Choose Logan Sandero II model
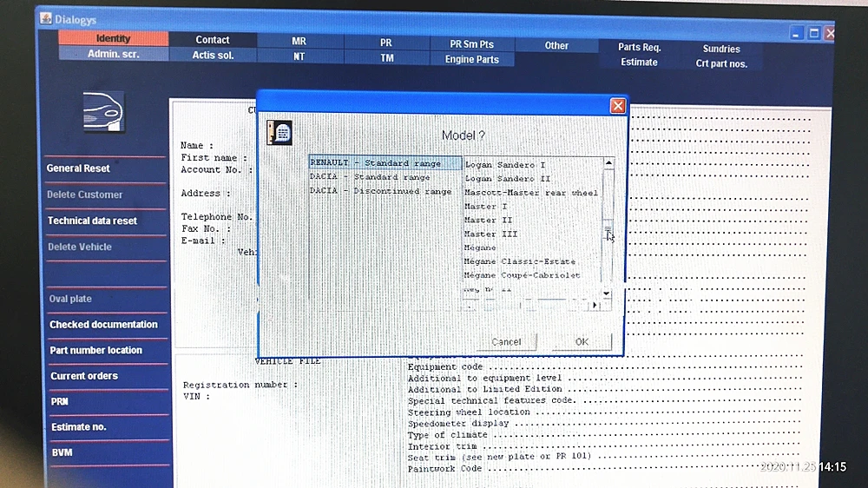Image resolution: width=868 pixels, height=488 pixels. pos(507,178)
